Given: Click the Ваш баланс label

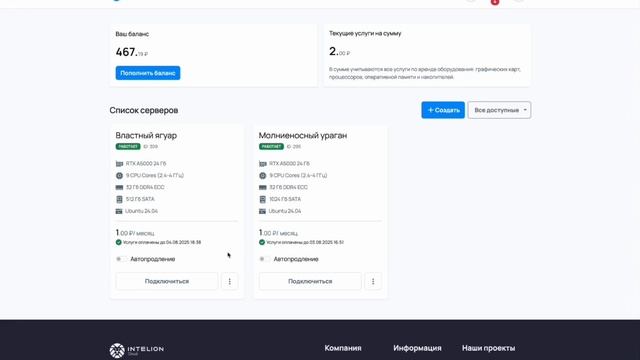Looking at the screenshot, I should click(132, 34).
